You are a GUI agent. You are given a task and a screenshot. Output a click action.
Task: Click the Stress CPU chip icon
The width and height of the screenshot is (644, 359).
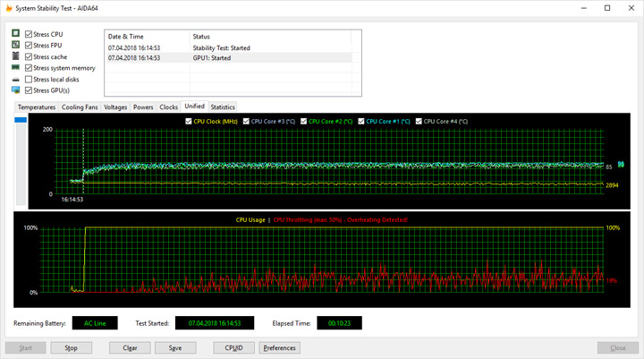tap(15, 33)
